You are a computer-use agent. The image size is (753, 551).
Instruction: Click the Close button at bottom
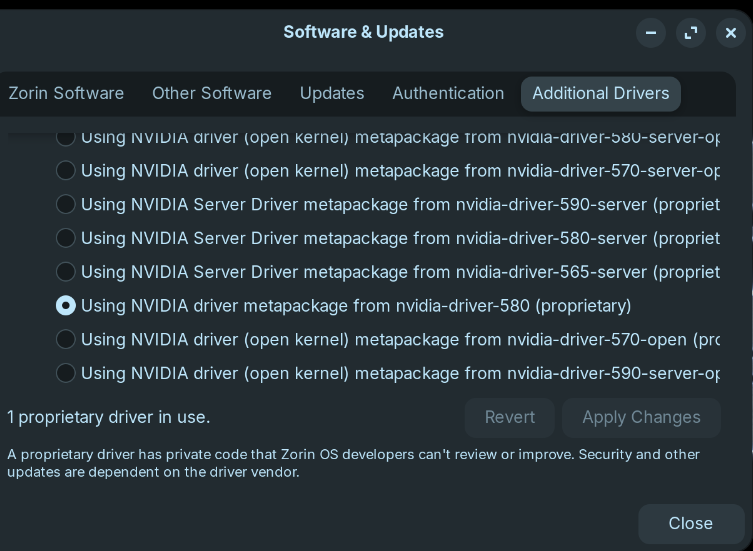[690, 523]
